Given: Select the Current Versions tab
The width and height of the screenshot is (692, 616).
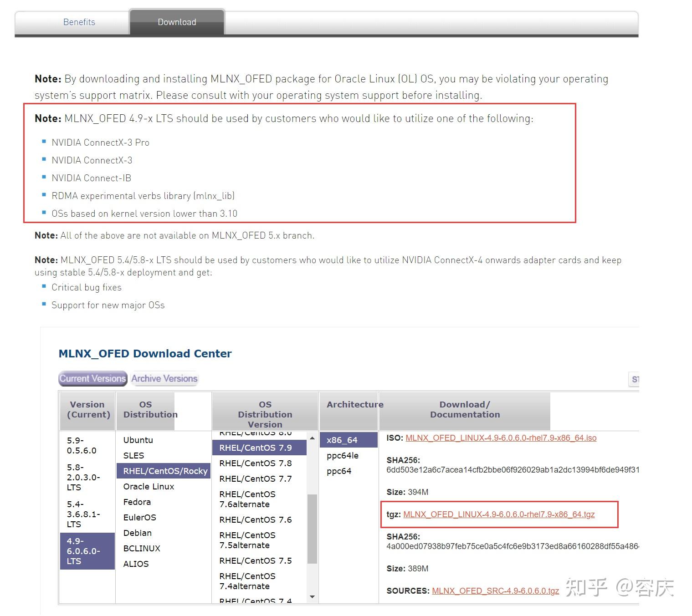Looking at the screenshot, I should point(92,378).
